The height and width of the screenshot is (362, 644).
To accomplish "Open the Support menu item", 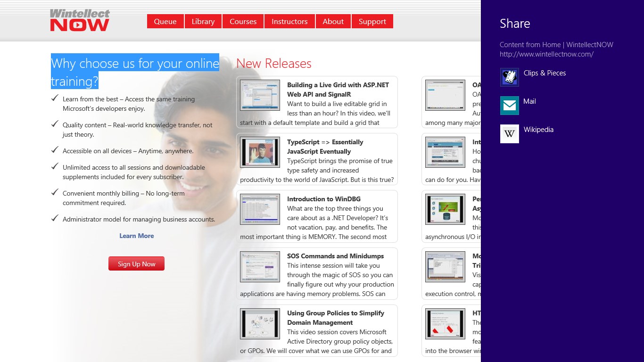I will [372, 21].
